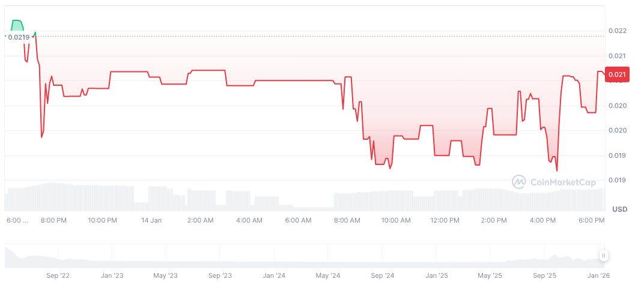Image resolution: width=644 pixels, height=282 pixels.
Task: Click the 8:00 PM time axis label
Action: tap(53, 220)
